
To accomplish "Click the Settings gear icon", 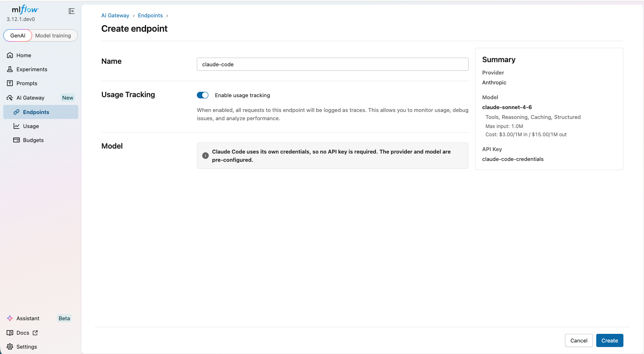I will click(10, 347).
